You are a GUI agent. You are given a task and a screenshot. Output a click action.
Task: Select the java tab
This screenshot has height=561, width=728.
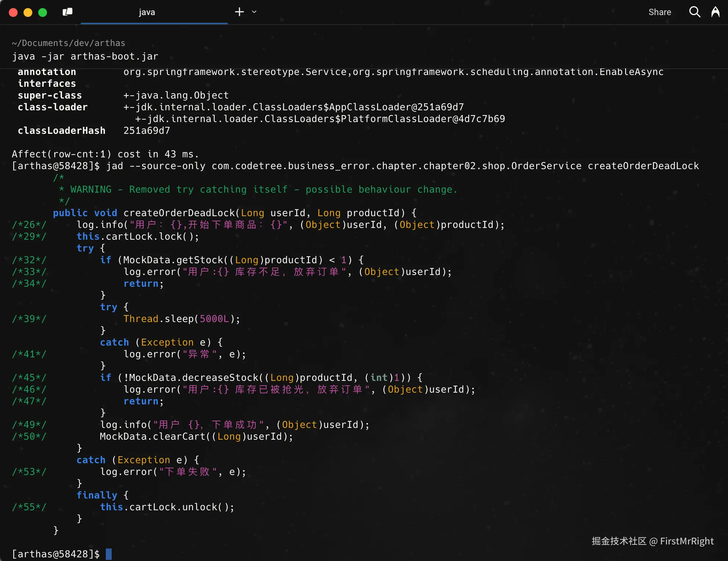147,12
